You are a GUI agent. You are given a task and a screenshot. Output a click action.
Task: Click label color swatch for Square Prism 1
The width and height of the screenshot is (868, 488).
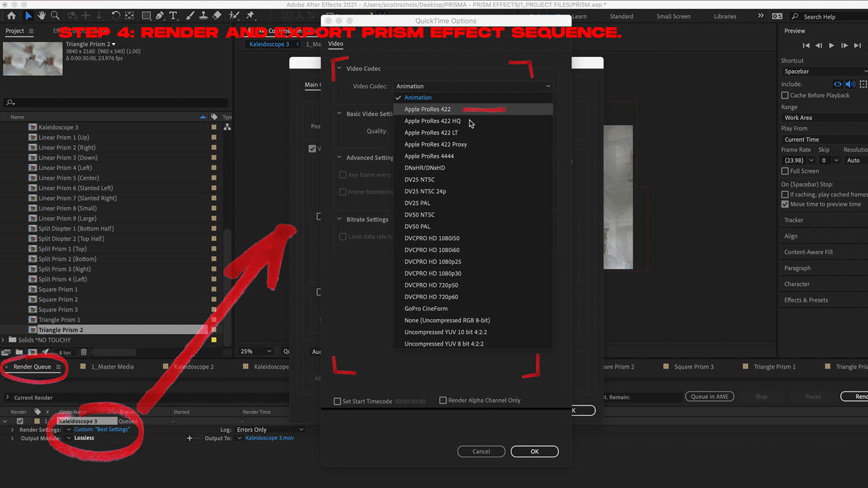coord(214,289)
